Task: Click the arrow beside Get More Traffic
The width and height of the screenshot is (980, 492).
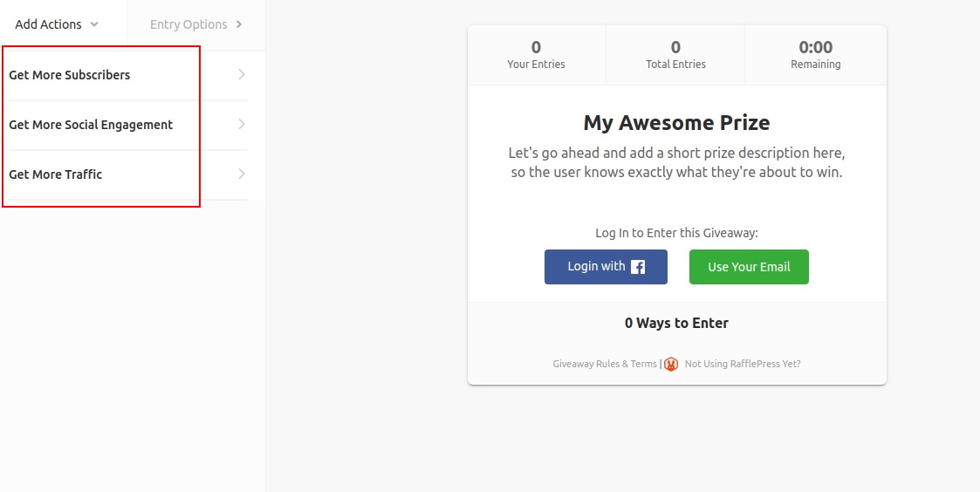Action: pos(242,174)
